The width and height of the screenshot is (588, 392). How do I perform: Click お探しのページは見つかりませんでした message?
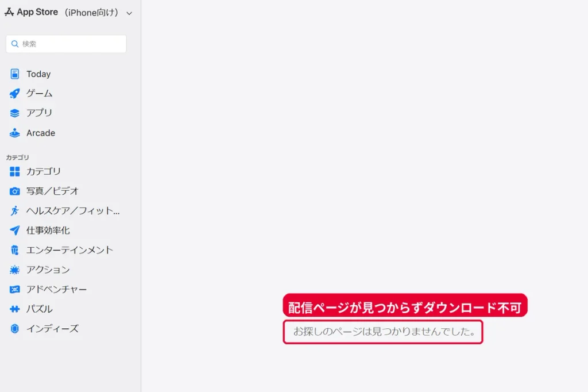[384, 332]
